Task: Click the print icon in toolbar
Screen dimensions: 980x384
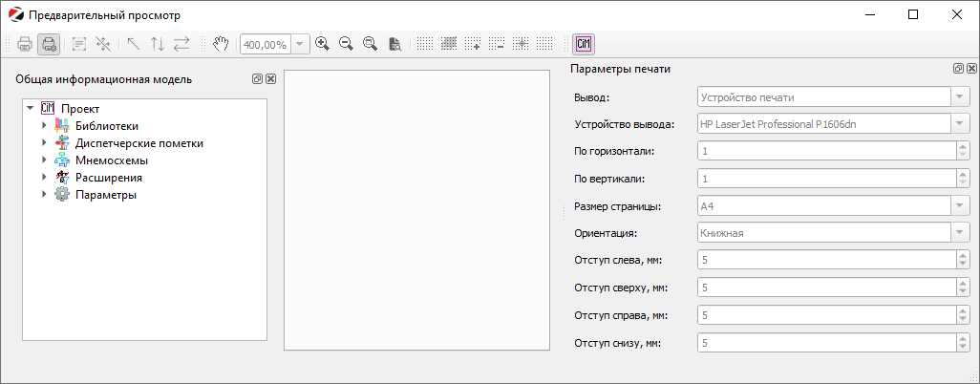Action: coord(24,44)
